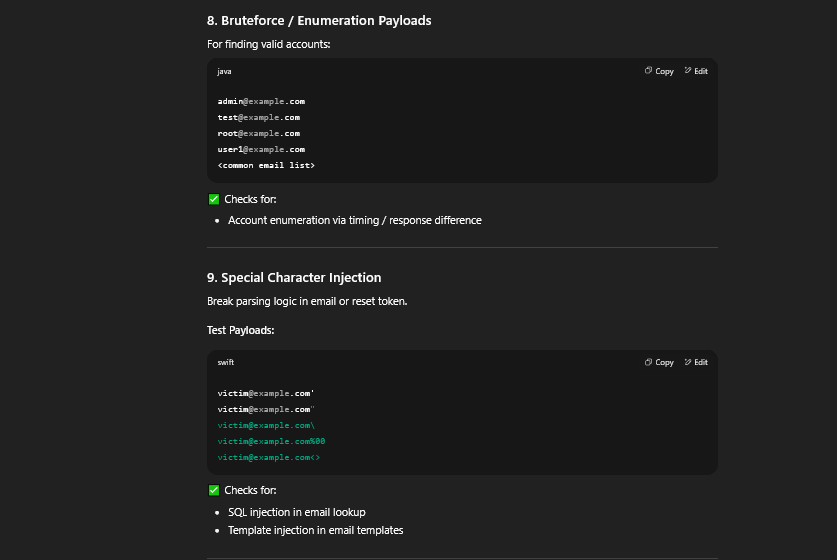Select heading 8. Bruteforce / Enumeration Payloads
The image size is (838, 560).
319,20
